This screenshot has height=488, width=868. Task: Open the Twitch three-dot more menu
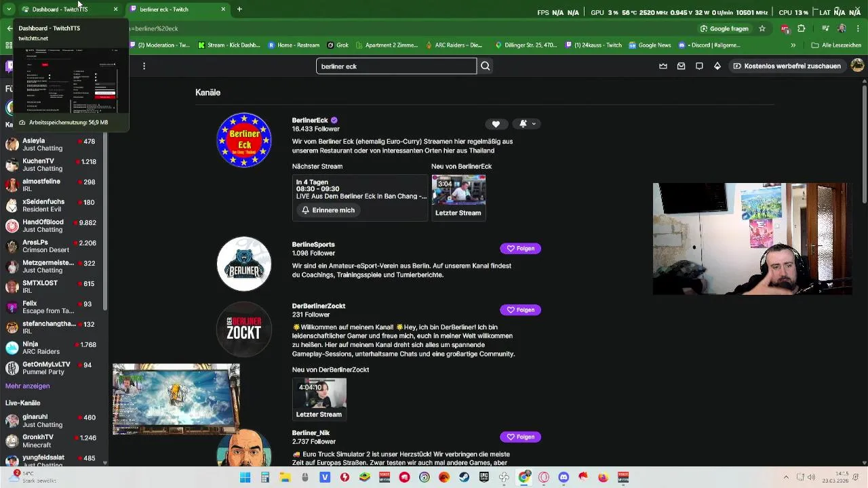pos(144,66)
